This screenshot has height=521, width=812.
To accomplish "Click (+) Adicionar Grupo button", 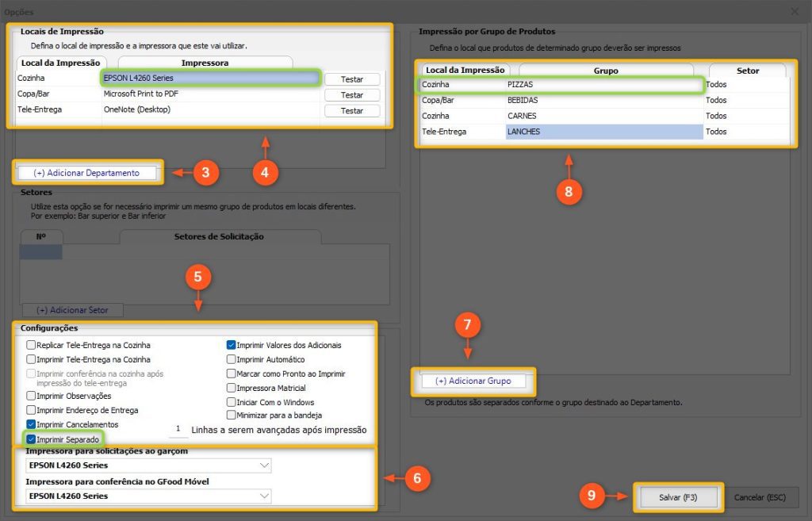I will point(473,381).
